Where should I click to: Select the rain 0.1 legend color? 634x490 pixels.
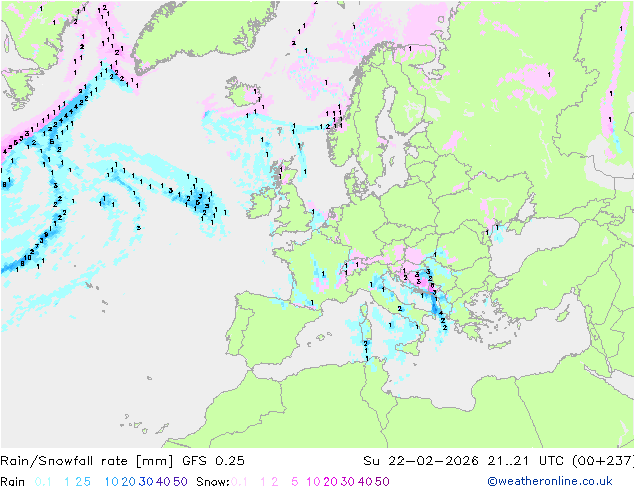click(43, 482)
